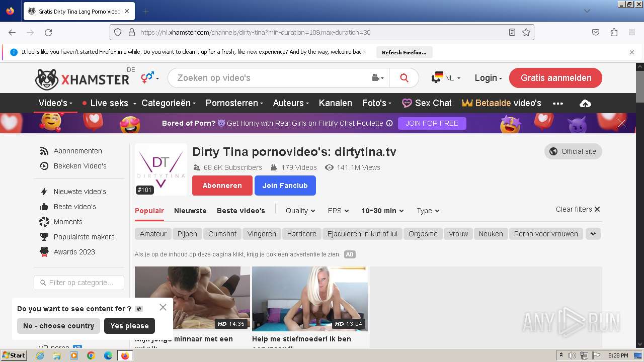Image resolution: width=644 pixels, height=362 pixels.
Task: Click the Abonneren subscribe button
Action: tap(222, 186)
